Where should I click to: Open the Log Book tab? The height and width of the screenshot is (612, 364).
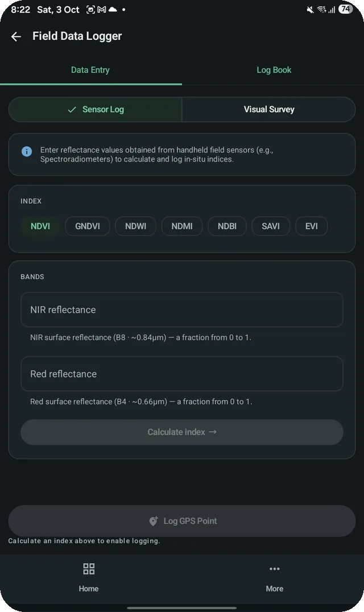tap(274, 70)
